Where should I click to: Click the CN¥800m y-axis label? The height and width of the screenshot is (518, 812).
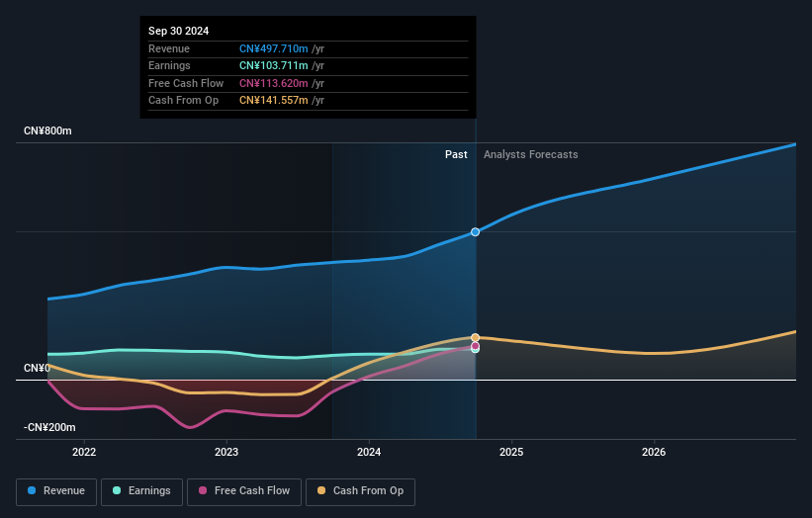(x=47, y=130)
